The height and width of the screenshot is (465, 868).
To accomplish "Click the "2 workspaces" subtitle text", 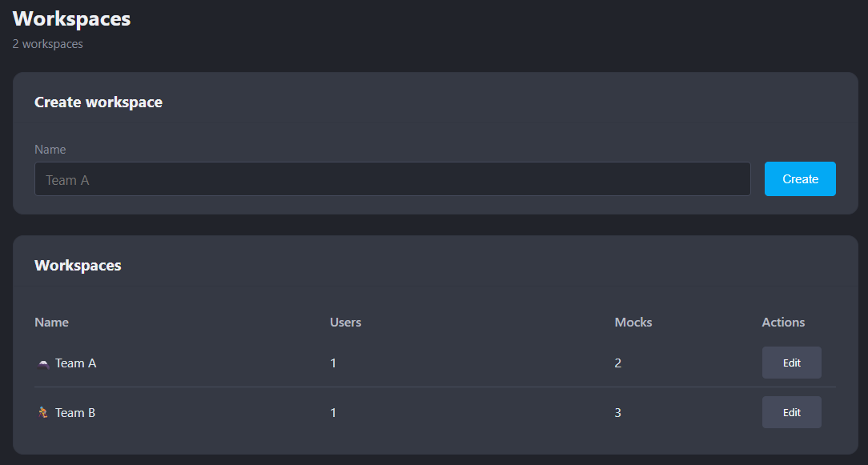I will [47, 44].
